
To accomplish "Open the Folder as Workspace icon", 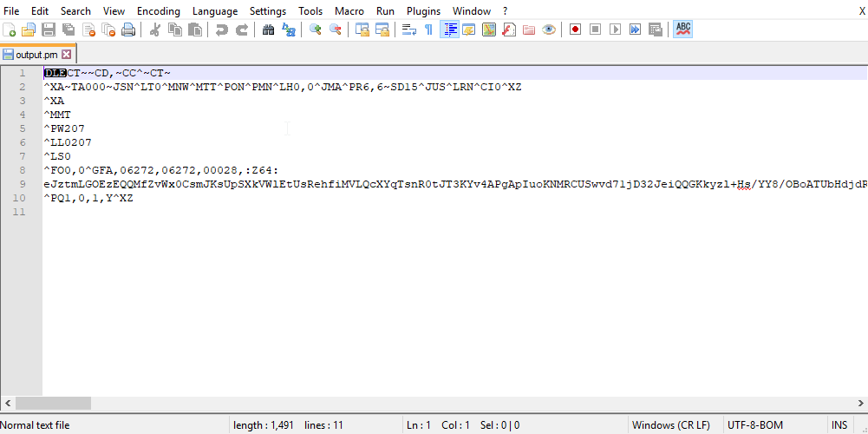I will [529, 30].
